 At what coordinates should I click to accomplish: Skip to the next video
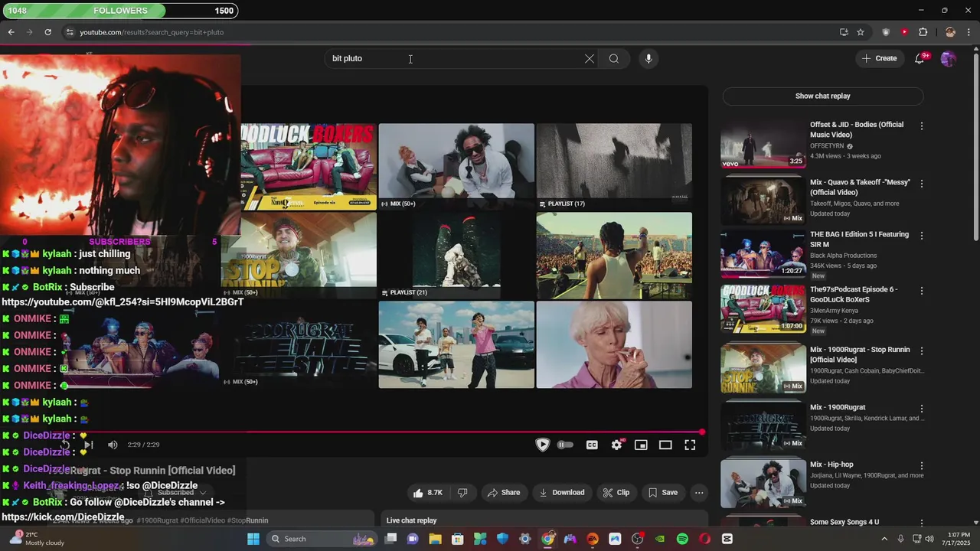point(89,445)
